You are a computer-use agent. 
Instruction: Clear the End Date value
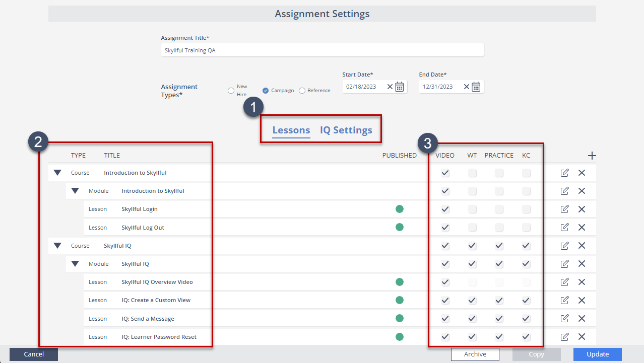[x=466, y=87]
